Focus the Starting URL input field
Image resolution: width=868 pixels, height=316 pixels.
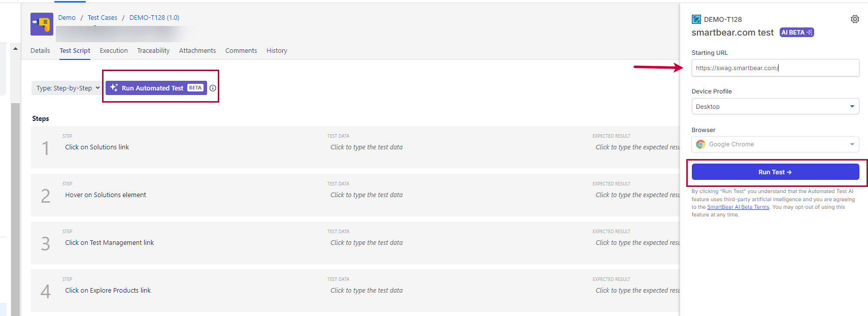[775, 68]
